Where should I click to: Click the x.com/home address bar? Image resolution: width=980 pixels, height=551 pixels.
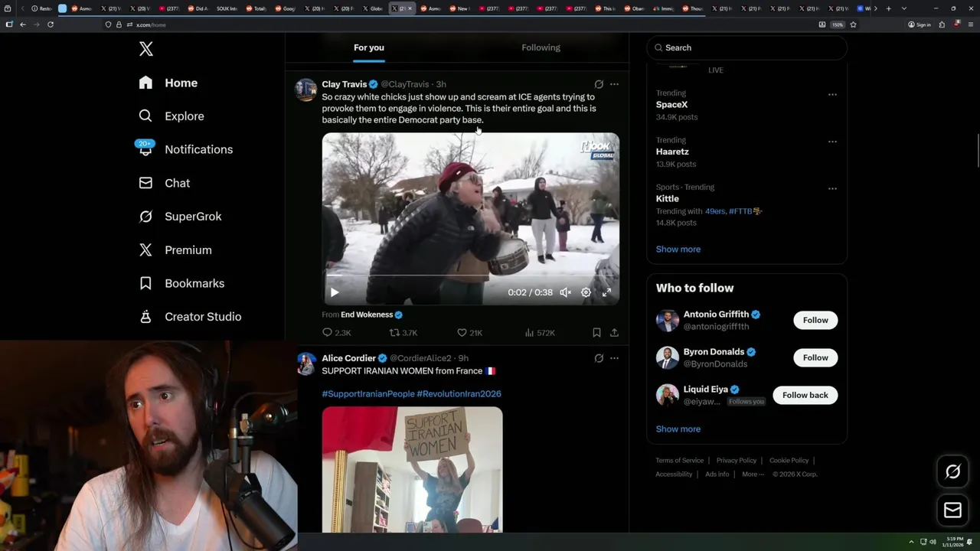pyautogui.click(x=459, y=24)
